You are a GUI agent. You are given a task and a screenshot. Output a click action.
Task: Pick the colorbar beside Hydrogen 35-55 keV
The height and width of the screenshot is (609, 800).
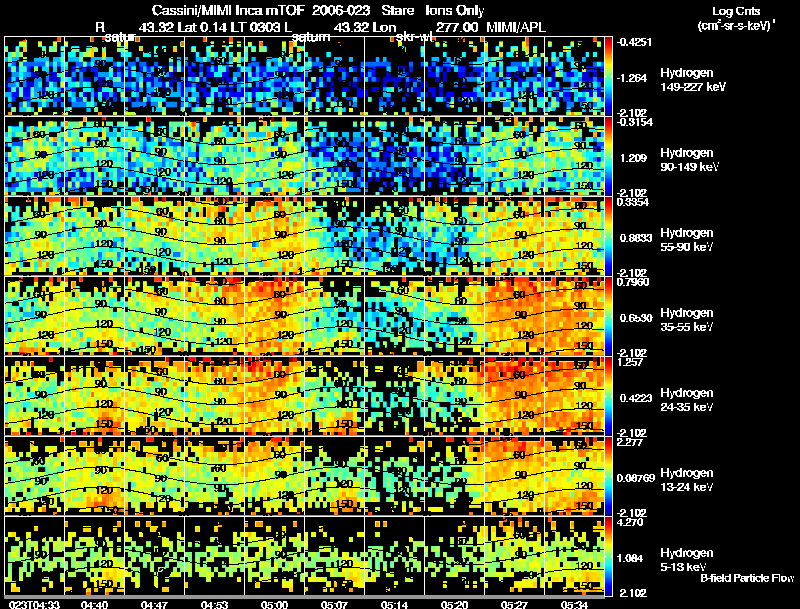click(608, 316)
